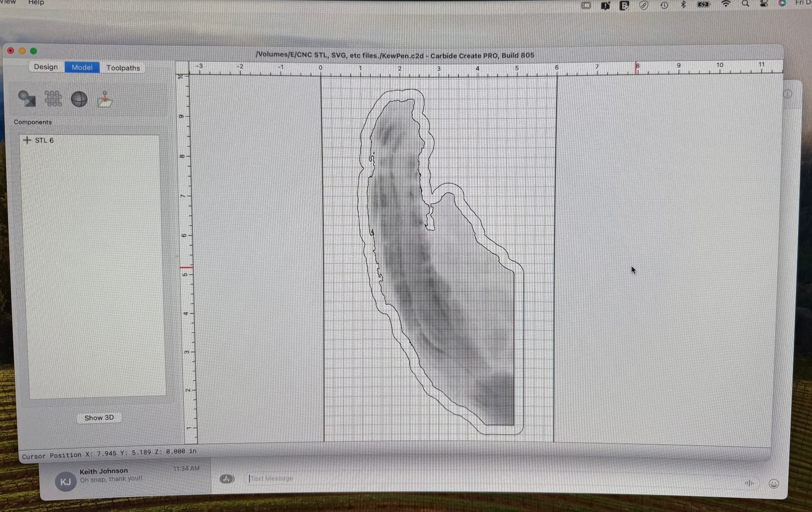Click the texture pattern grid icon
Screen dimensions: 812x512
click(x=53, y=99)
